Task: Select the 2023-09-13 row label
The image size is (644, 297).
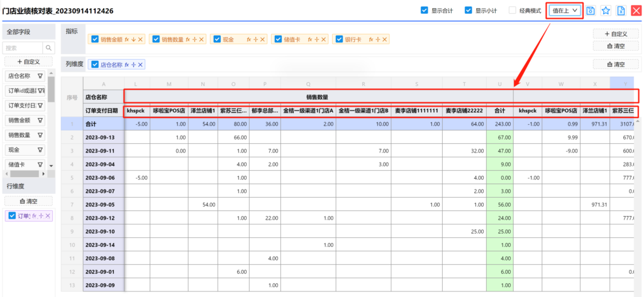Action: pos(104,138)
